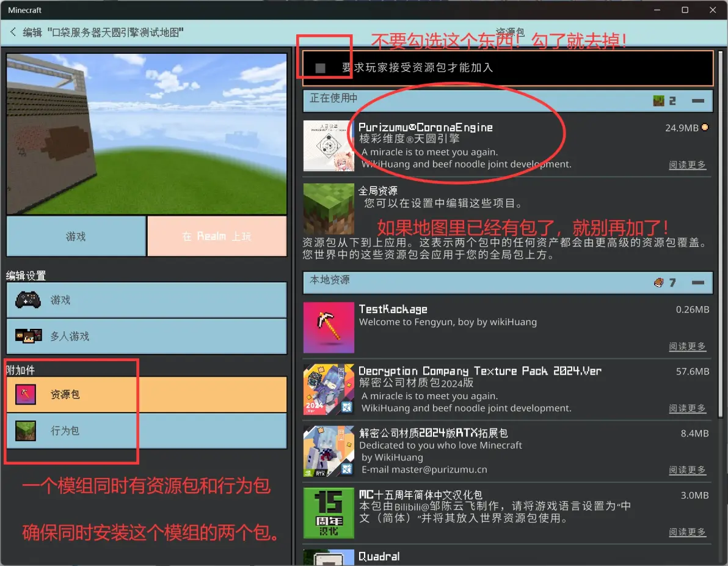The width and height of the screenshot is (728, 566).
Task: Open the Purizumu CoronaEngine pack icon
Action: [329, 146]
